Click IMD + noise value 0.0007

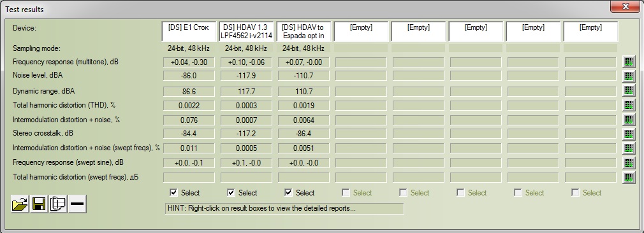click(x=246, y=120)
